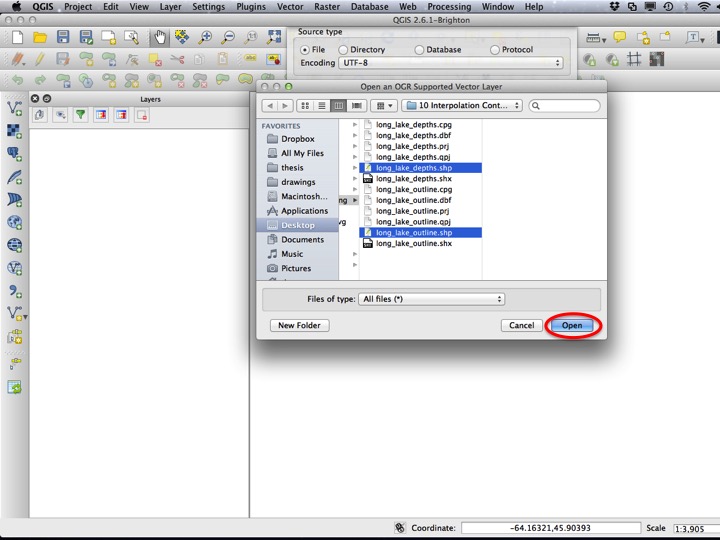Screen dimensions: 720x540
Task: Select the Pan Map hand tool
Action: pos(159,37)
